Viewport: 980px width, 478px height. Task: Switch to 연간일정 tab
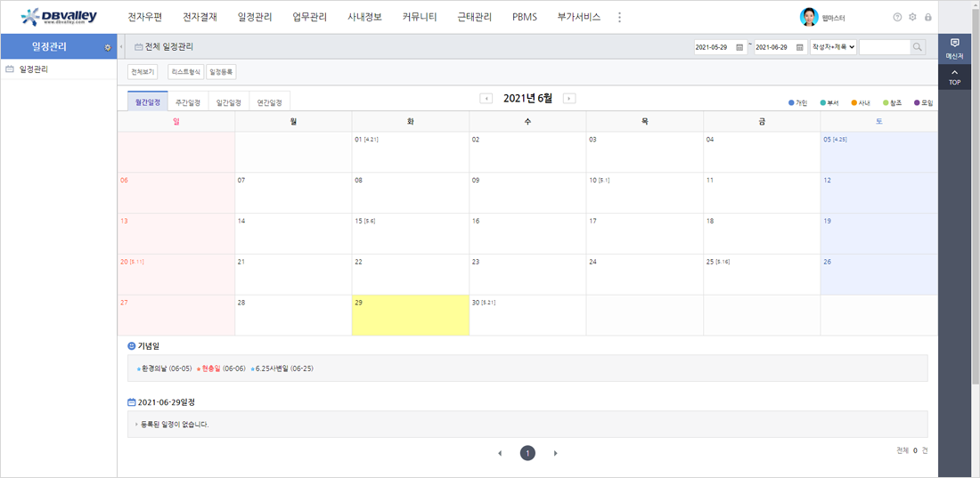[269, 101]
